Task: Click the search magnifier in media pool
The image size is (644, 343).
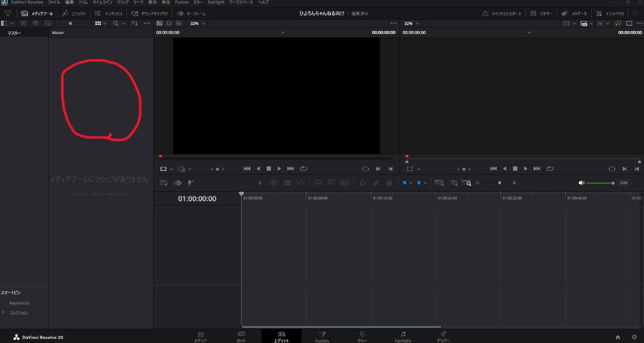Action: (116, 23)
